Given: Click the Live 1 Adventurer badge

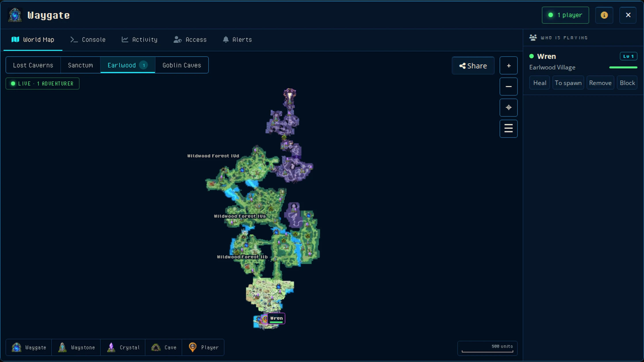Looking at the screenshot, I should click(x=43, y=84).
